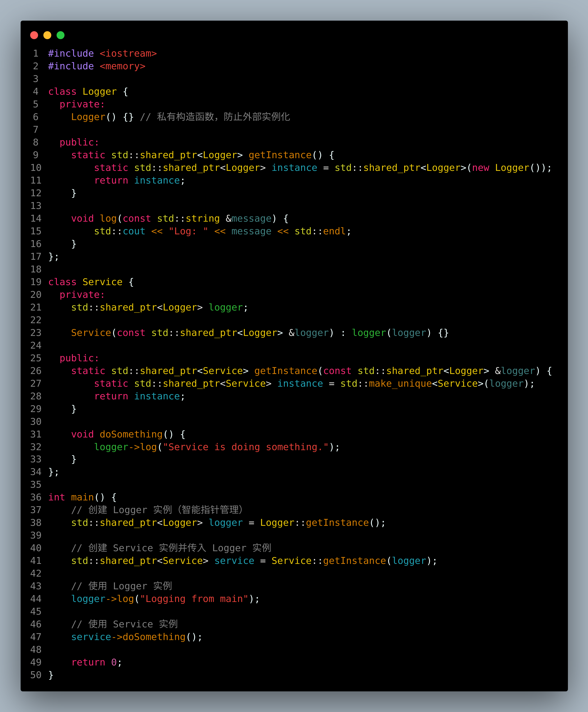The image size is (588, 712).
Task: Click line number 50
Action: [x=36, y=675]
